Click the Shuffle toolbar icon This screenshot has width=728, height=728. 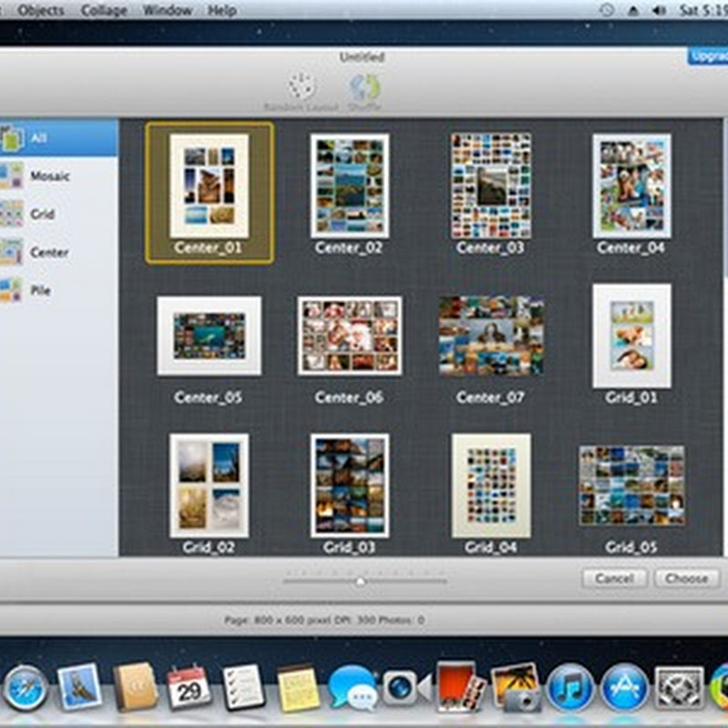(363, 89)
